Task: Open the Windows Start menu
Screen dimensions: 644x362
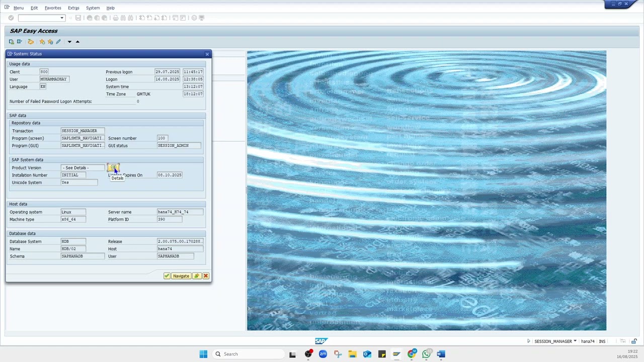Action: pyautogui.click(x=203, y=354)
